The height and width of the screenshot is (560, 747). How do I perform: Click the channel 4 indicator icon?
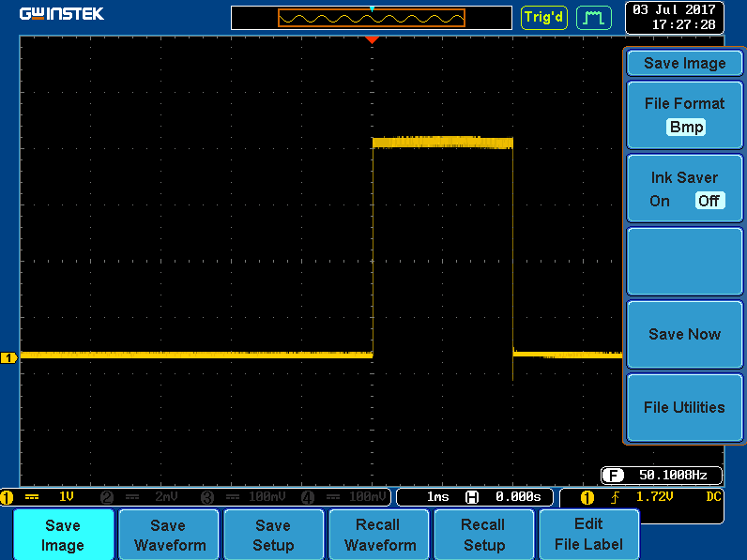click(308, 497)
